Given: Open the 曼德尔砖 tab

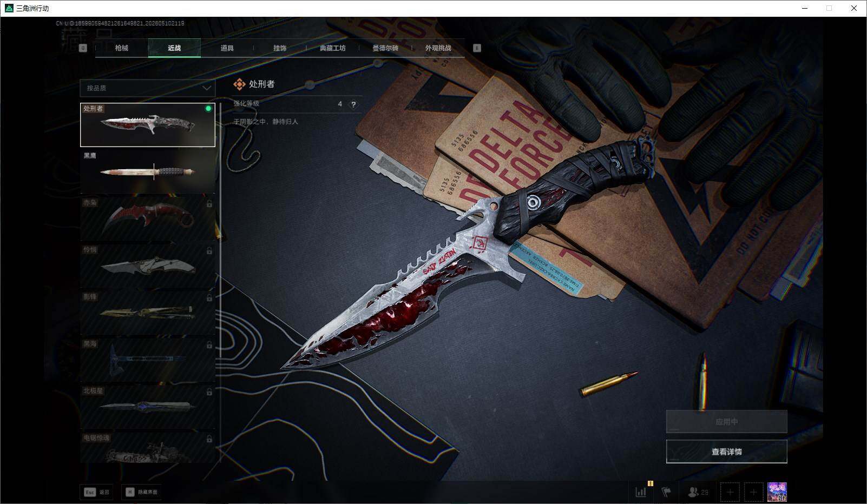Looking at the screenshot, I should [x=385, y=48].
